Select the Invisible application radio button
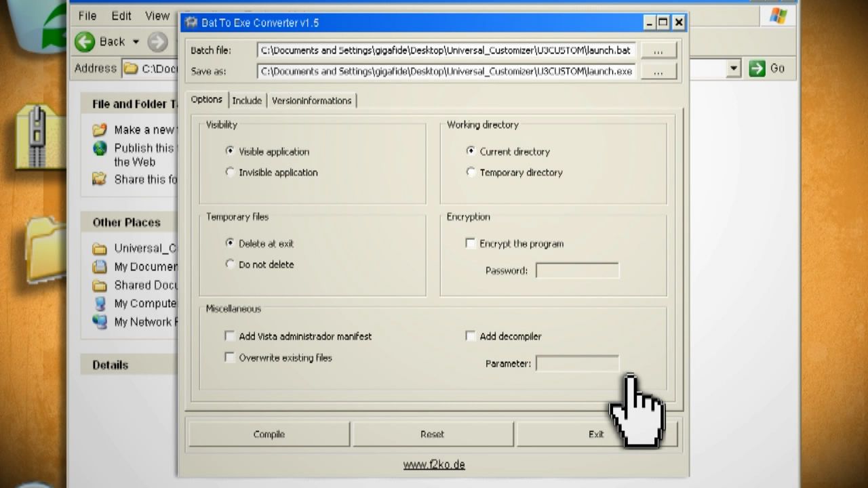The image size is (868, 488). pos(230,172)
